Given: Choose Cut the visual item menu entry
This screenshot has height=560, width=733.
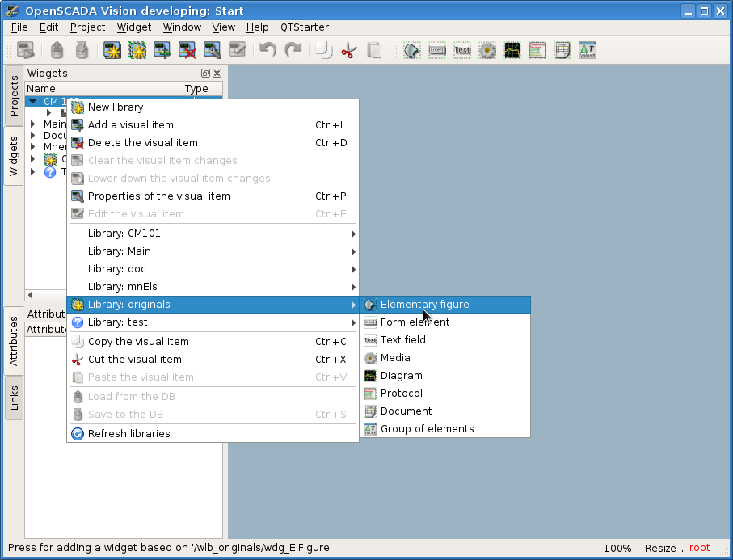Looking at the screenshot, I should (213, 360).
